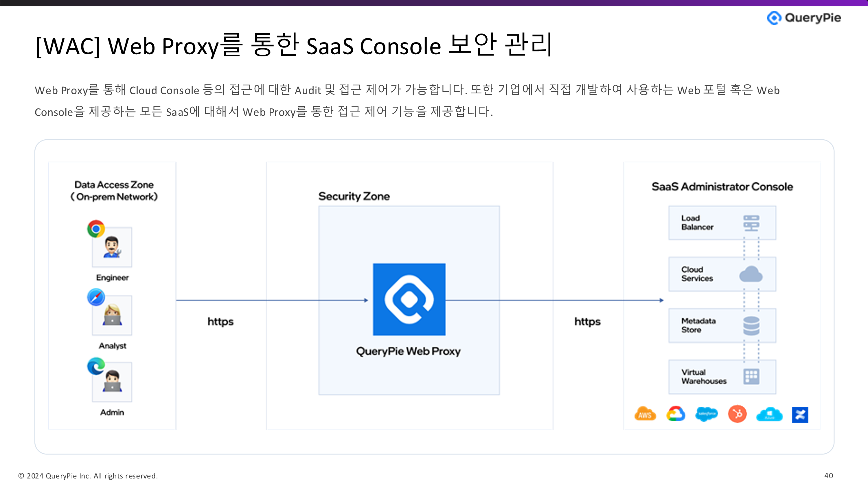Image resolution: width=868 pixels, height=488 pixels.
Task: Click the QueryPie logo in header
Action: 803,18
